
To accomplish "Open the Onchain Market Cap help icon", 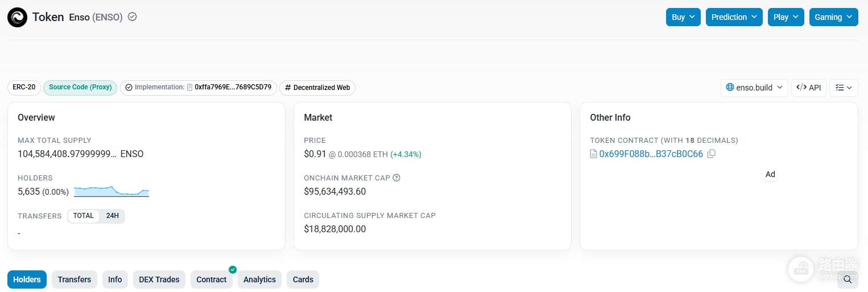I will (x=396, y=178).
